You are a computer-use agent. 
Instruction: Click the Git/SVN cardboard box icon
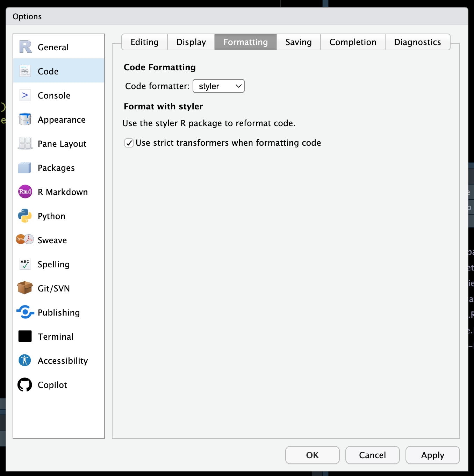pyautogui.click(x=25, y=288)
